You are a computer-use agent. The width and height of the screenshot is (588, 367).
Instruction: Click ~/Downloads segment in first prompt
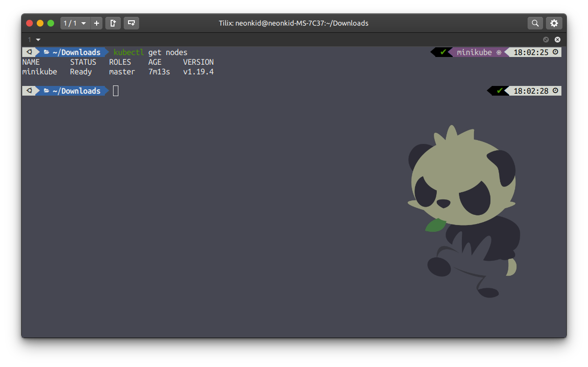72,52
